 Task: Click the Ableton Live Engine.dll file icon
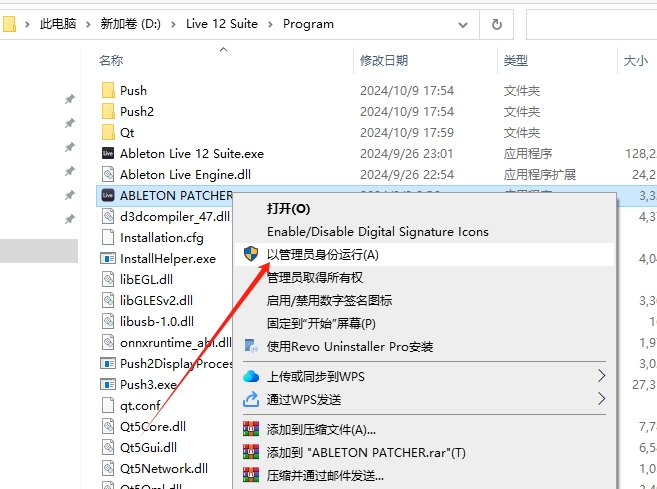click(108, 174)
